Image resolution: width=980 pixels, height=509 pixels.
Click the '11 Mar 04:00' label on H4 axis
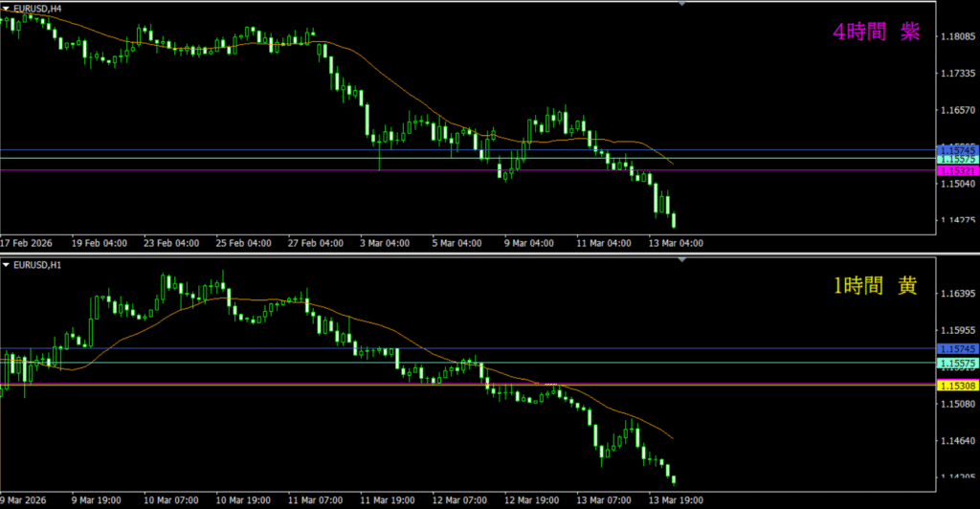tap(605, 243)
